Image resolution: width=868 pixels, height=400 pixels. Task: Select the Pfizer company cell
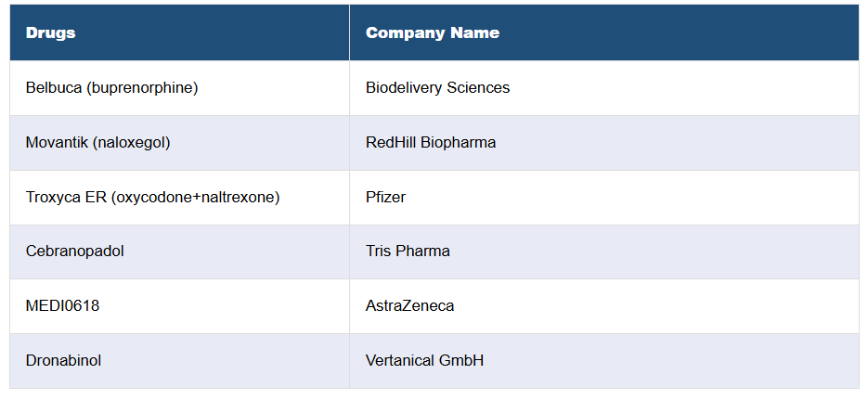click(x=385, y=197)
